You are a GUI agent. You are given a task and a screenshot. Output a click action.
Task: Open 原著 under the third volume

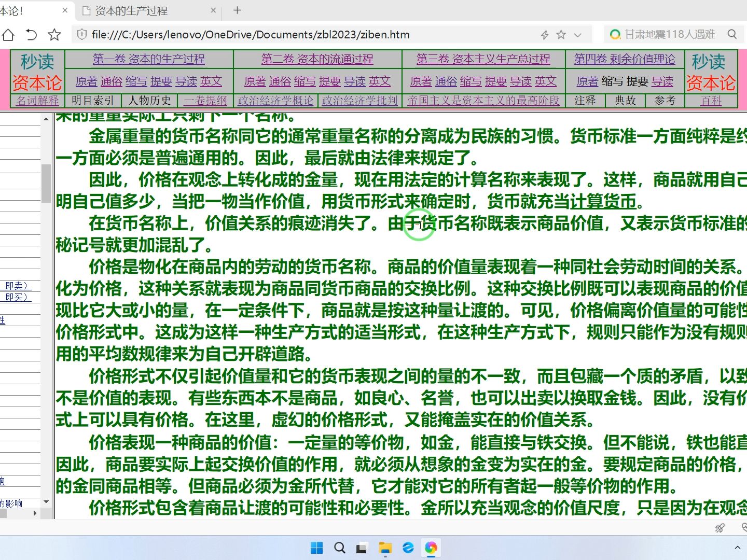pyautogui.click(x=421, y=81)
